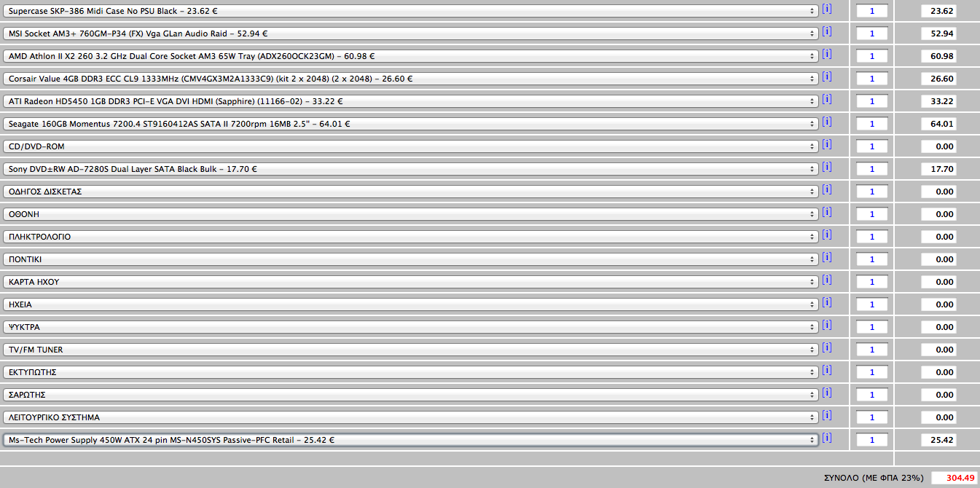Click the [i] info link for MSI motherboard
The width and height of the screenshot is (980, 488).
(x=826, y=31)
